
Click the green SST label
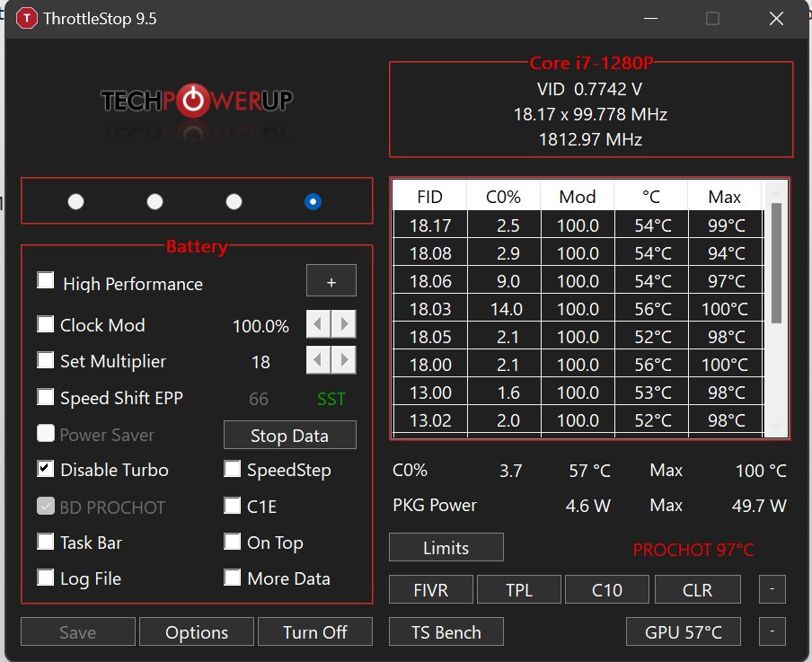(331, 399)
